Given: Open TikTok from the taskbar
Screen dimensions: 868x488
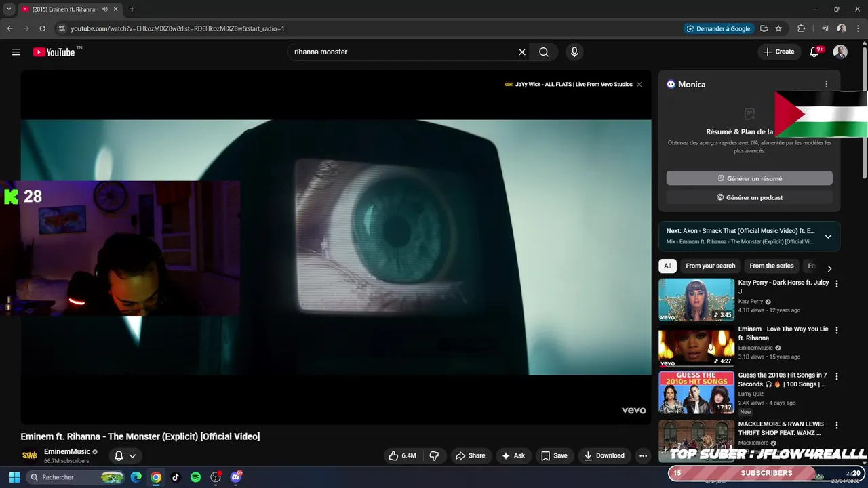Looking at the screenshot, I should (x=176, y=477).
